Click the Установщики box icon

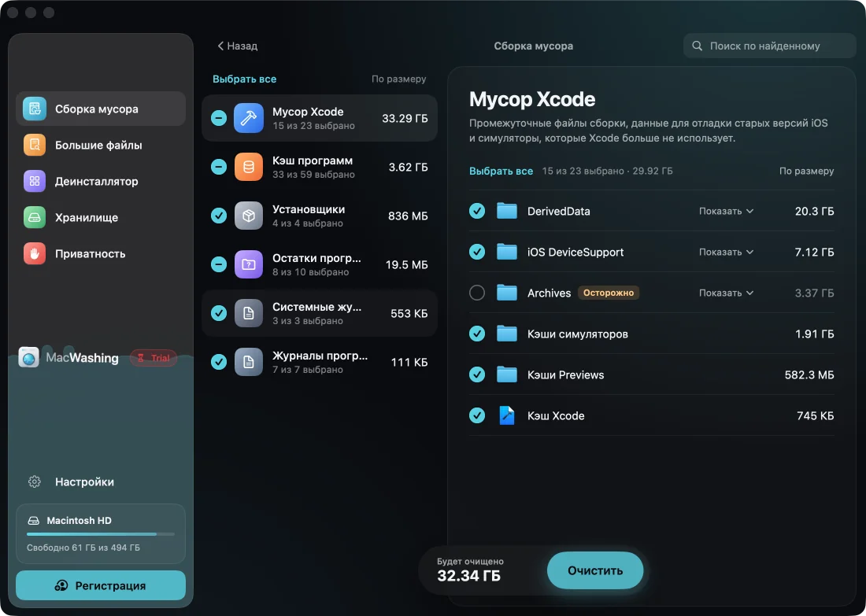tap(249, 216)
